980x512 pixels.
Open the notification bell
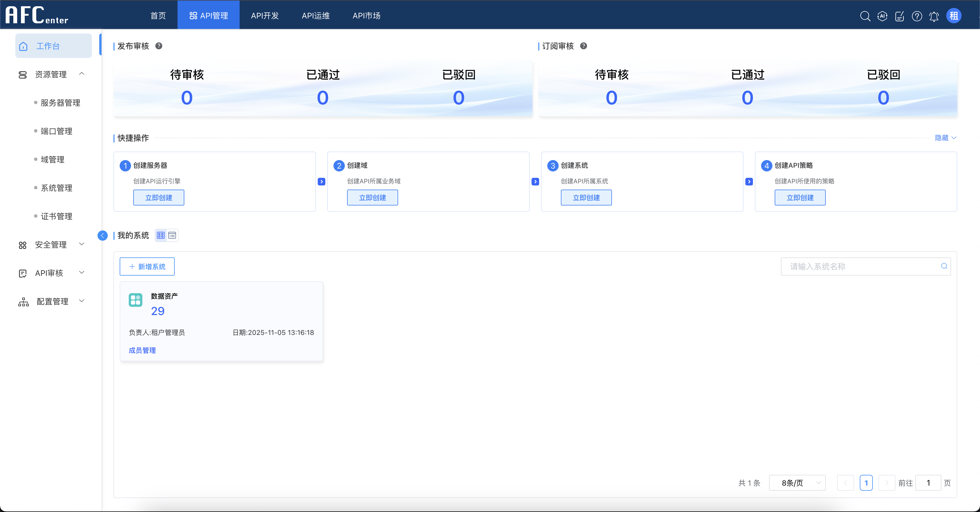[934, 16]
